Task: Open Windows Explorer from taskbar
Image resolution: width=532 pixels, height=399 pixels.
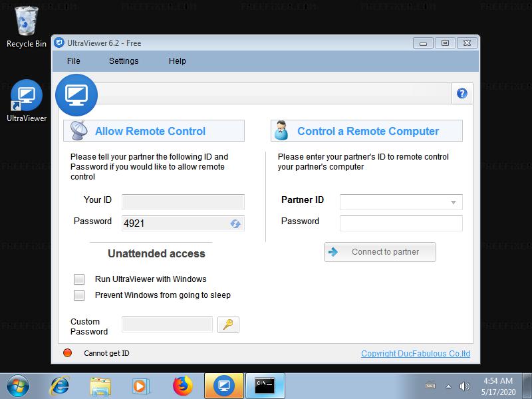Action: (x=100, y=386)
